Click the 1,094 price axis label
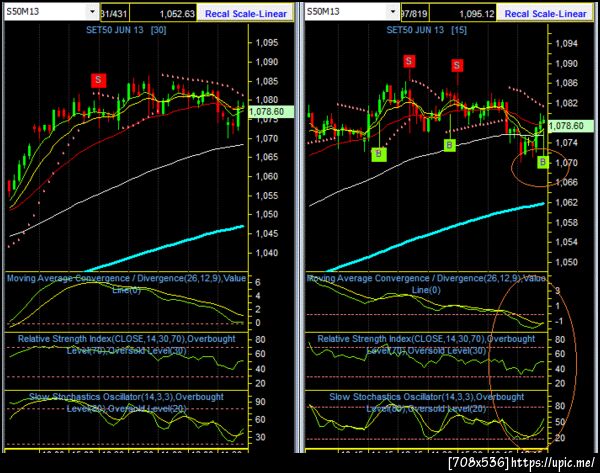This screenshot has height=473, width=600. point(566,44)
